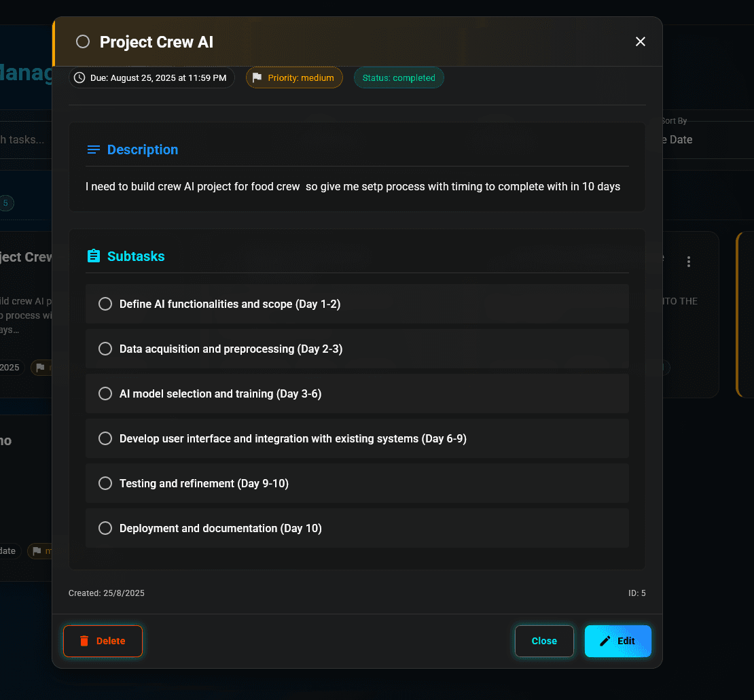
Task: Click the Close button
Action: click(x=544, y=641)
